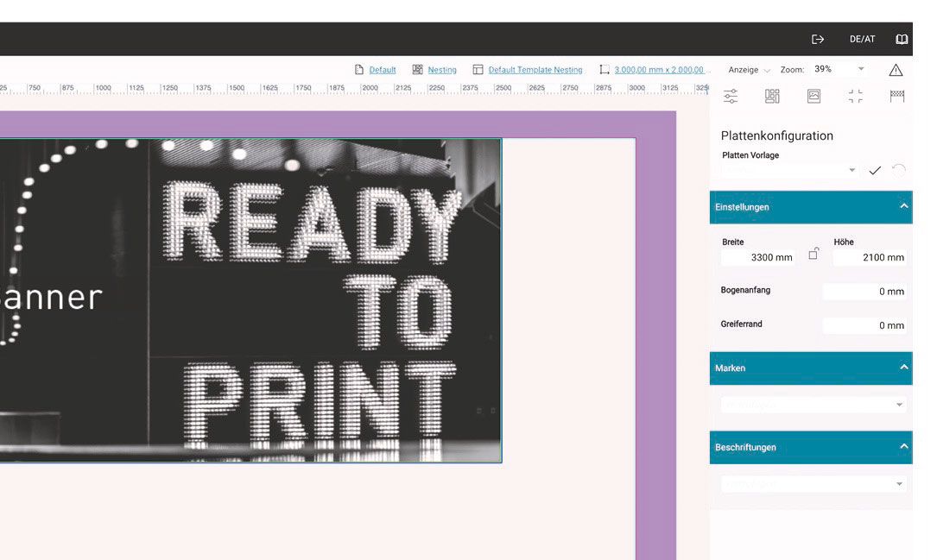Open the image panel icon
Viewport: 937px width, 560px height.
[x=814, y=96]
